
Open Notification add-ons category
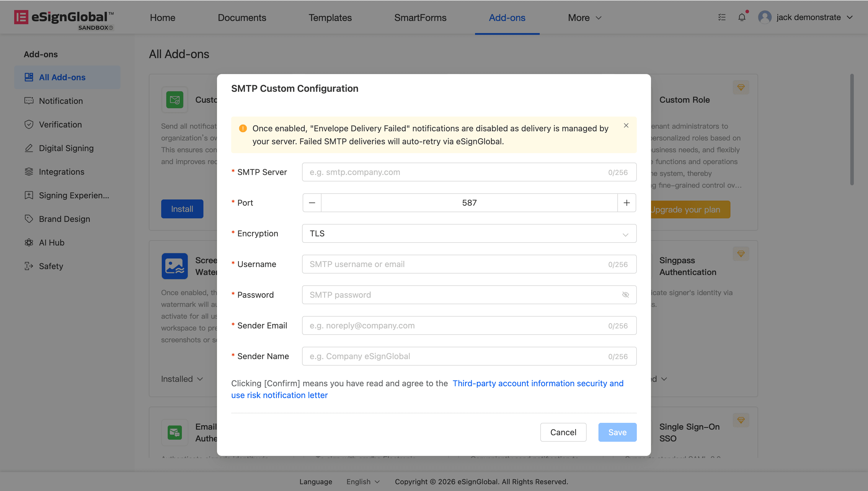pyautogui.click(x=67, y=101)
